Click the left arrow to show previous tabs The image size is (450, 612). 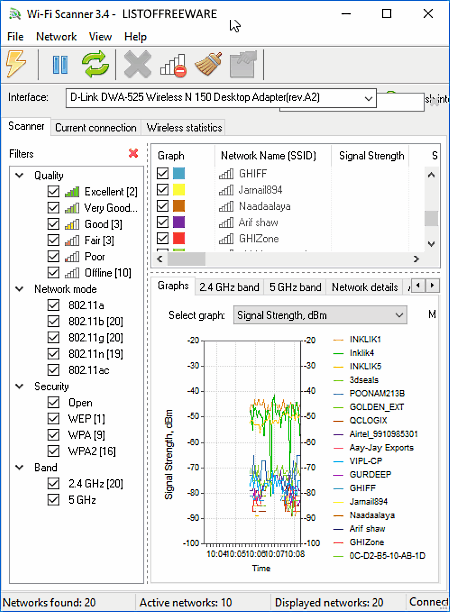coord(418,286)
